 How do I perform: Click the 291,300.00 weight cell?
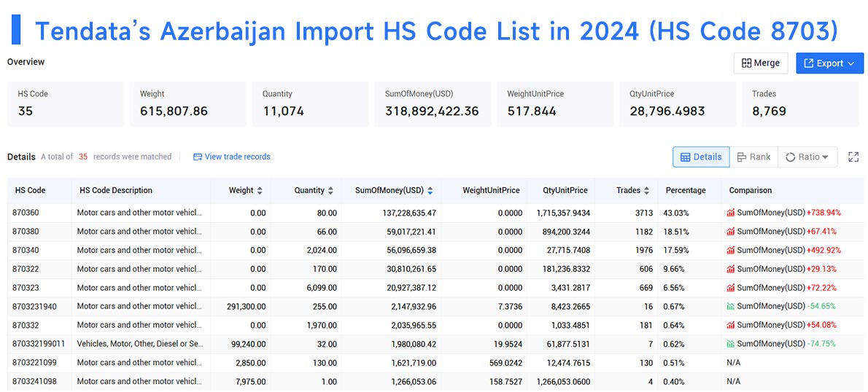(x=247, y=306)
